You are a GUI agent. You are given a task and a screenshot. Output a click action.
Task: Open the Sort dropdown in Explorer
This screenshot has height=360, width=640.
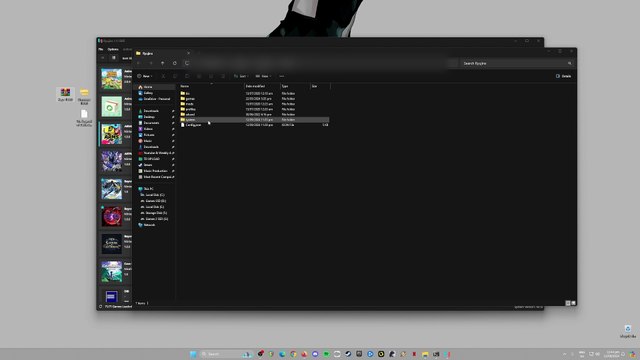[241, 76]
